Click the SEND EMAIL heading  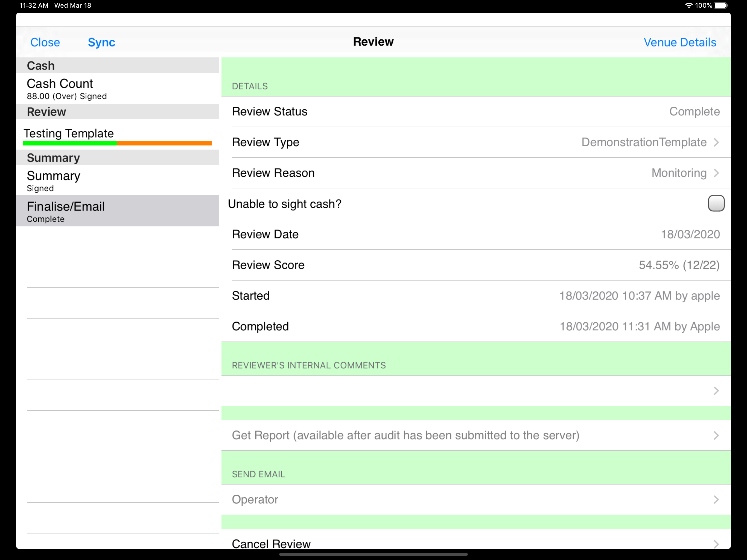click(x=258, y=474)
